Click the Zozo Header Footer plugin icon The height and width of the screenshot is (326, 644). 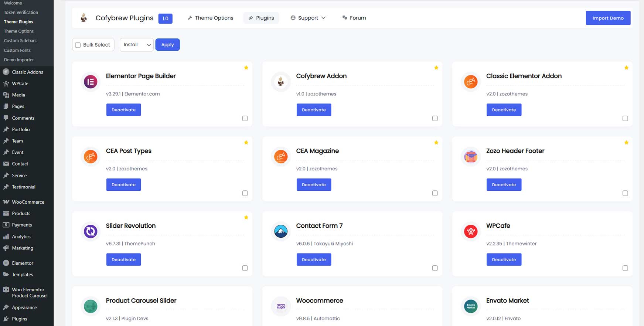[x=471, y=157]
